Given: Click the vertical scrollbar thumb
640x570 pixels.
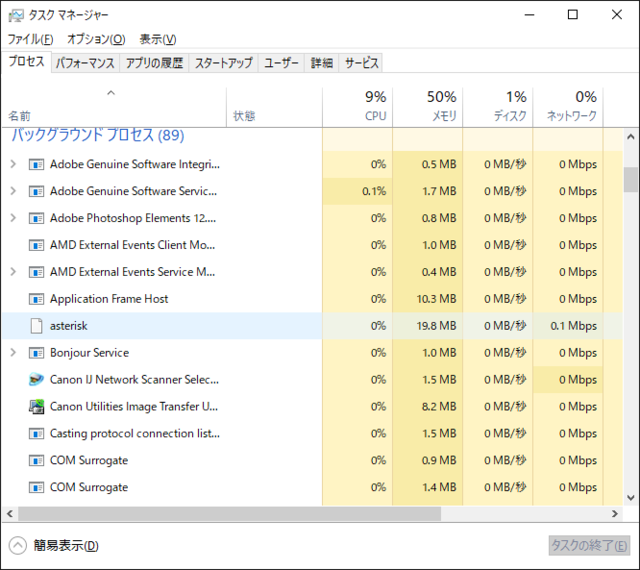Looking at the screenshot, I should tap(631, 179).
